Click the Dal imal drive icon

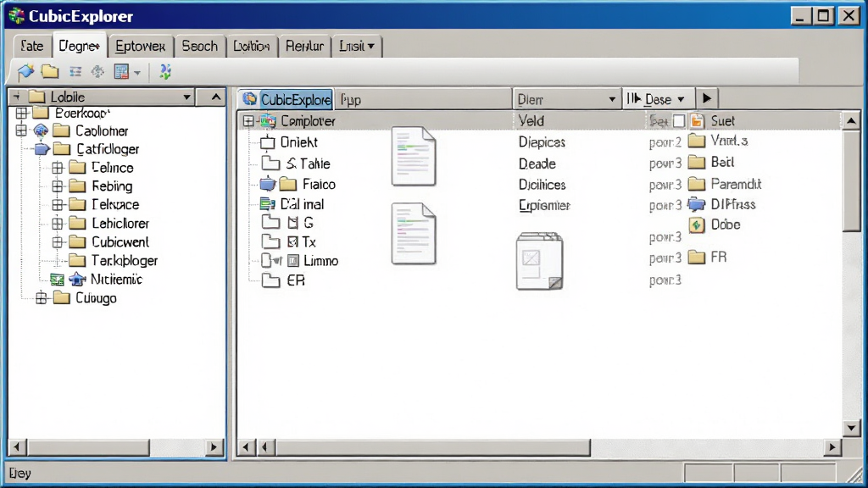[267, 204]
